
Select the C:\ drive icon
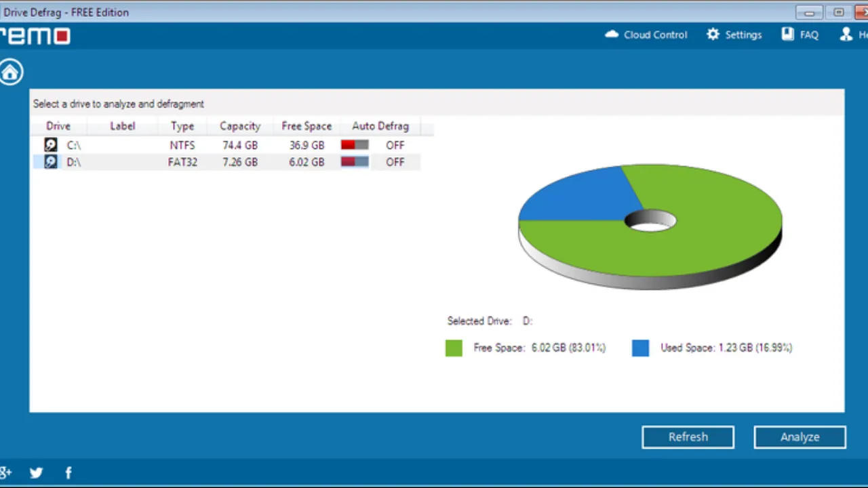(x=51, y=145)
